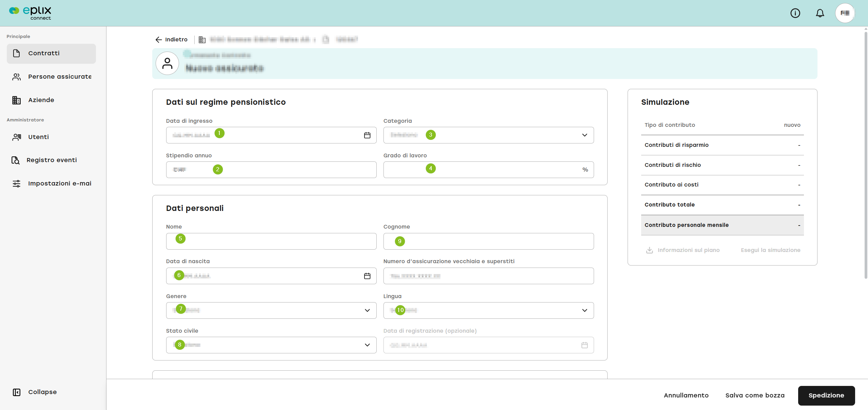Viewport: 868px width, 410px height.
Task: Click Informazioni sul piano download link
Action: (x=683, y=250)
